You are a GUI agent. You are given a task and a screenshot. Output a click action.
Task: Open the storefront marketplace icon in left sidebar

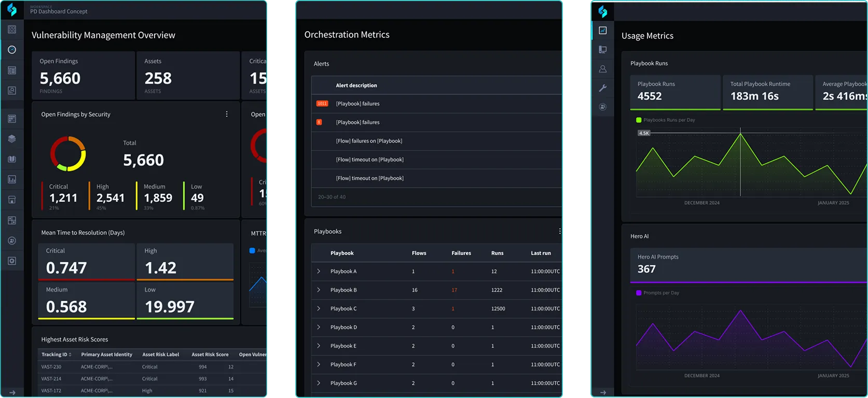(x=12, y=200)
